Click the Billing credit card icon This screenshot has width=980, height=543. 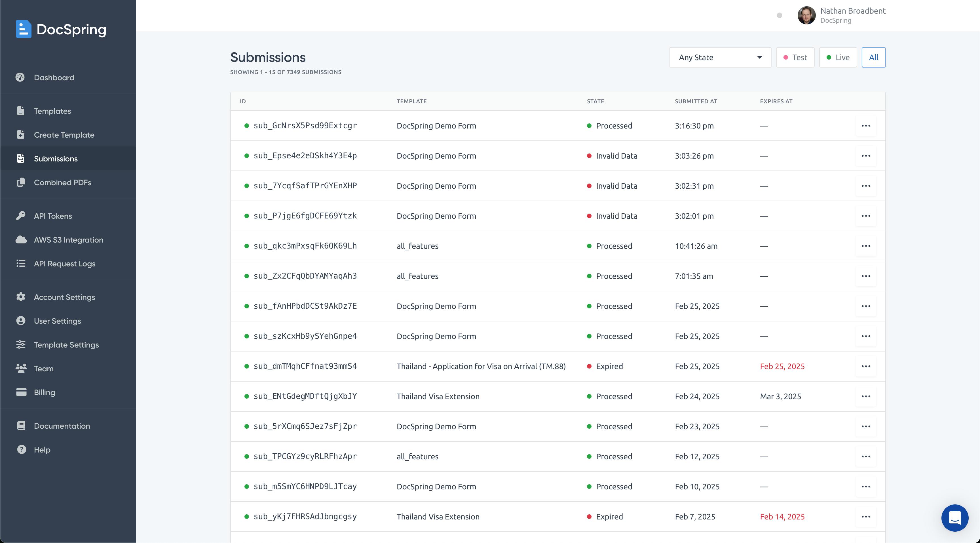(21, 392)
